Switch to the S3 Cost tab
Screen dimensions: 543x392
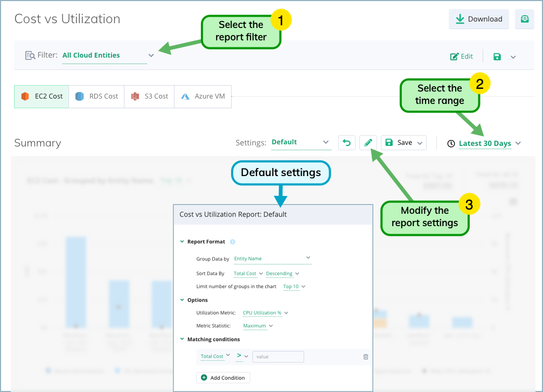pos(149,96)
